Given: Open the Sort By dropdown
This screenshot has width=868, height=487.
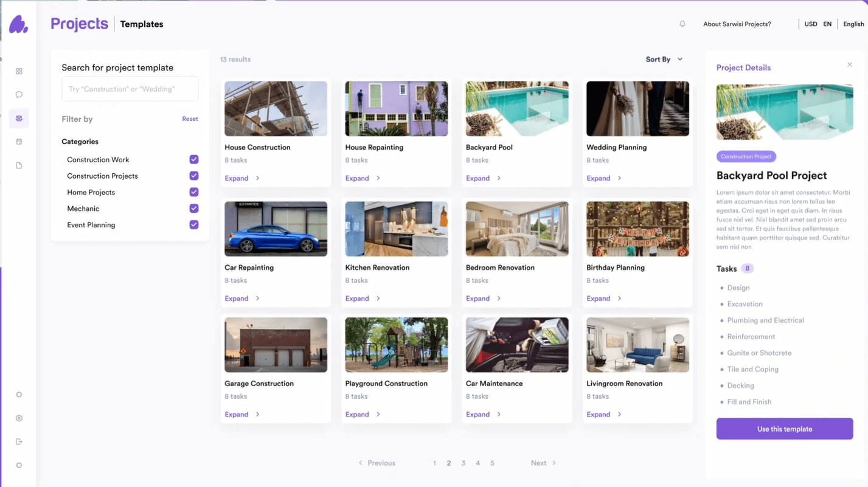Looking at the screenshot, I should pos(664,60).
